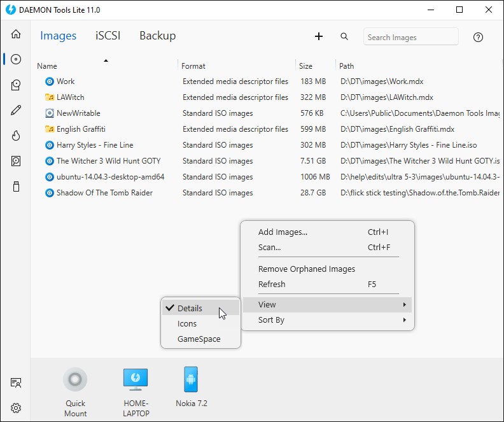504x422 pixels.
Task: Click the ubuntu image disc icon
Action: click(50, 177)
